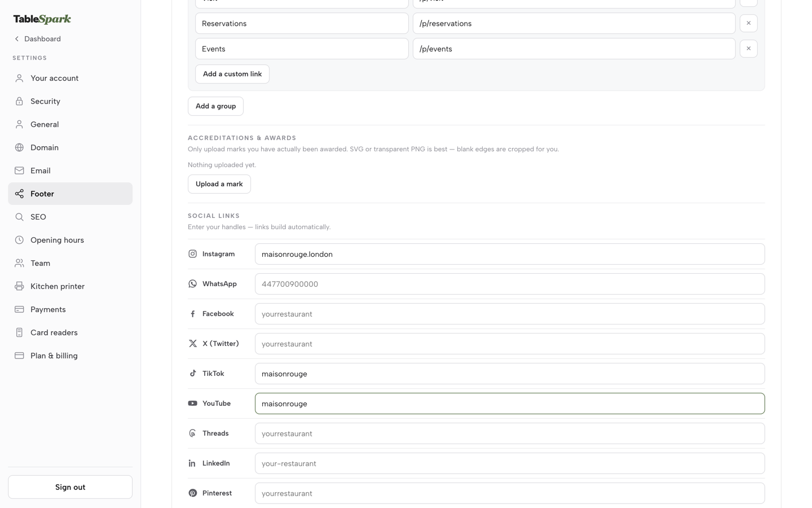Focus the TikTok handle field

(510, 374)
